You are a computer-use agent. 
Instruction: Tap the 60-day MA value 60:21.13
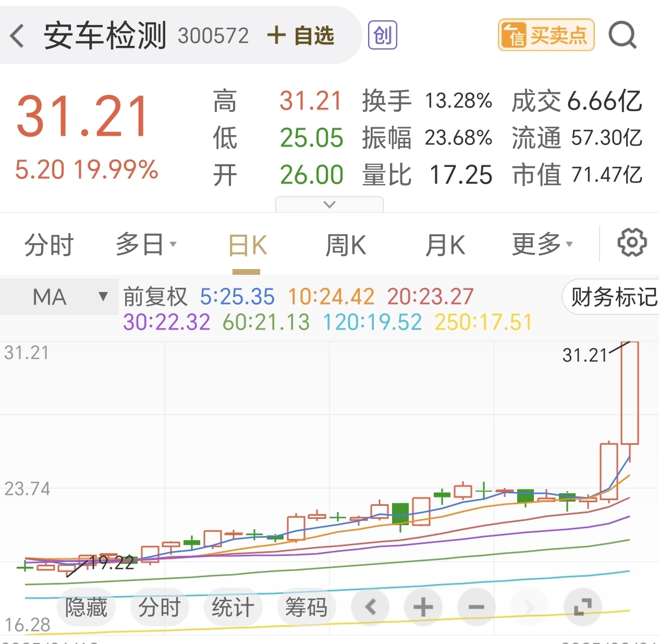pyautogui.click(x=266, y=322)
